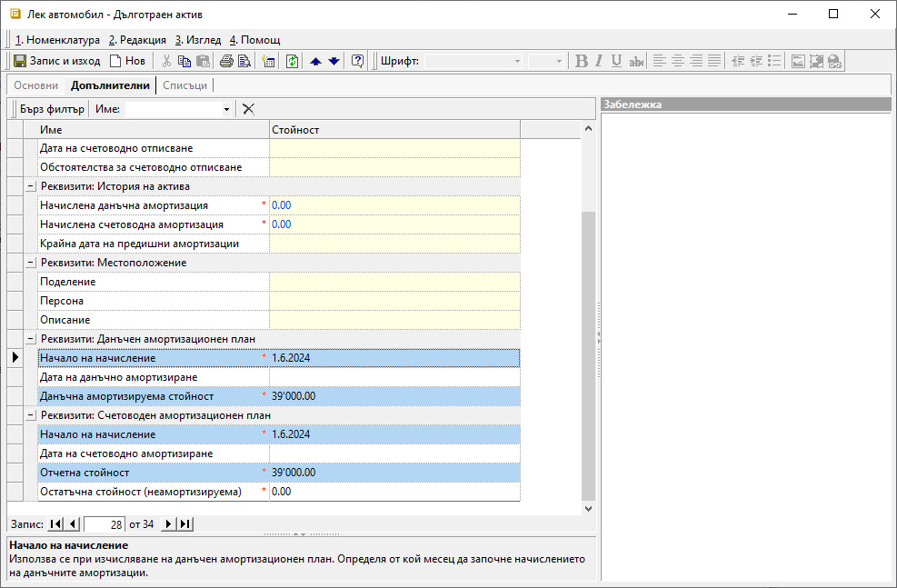This screenshot has height=588, width=897.
Task: Click the green refresh icon
Action: (292, 61)
